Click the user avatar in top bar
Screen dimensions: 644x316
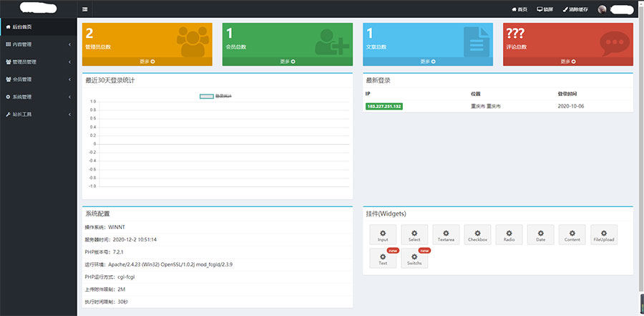tap(602, 9)
